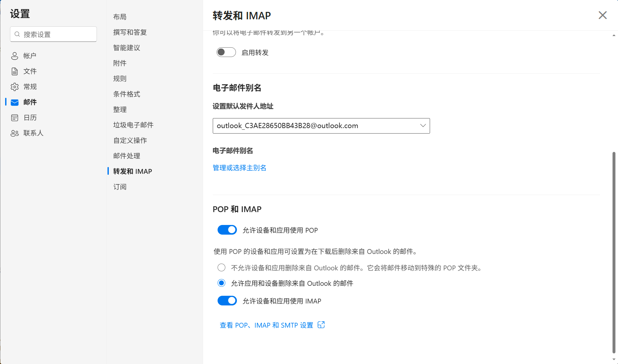Select 不允许设备和应用删除来自 Outlook 的邮件 radio
Image resolution: width=618 pixels, height=364 pixels.
pos(221,267)
